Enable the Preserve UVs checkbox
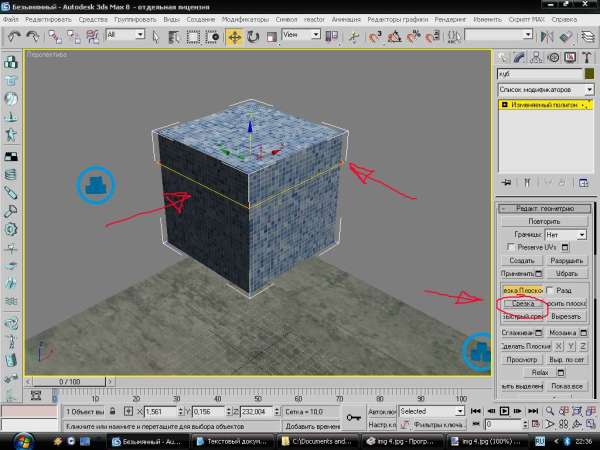The width and height of the screenshot is (600, 450). (512, 246)
